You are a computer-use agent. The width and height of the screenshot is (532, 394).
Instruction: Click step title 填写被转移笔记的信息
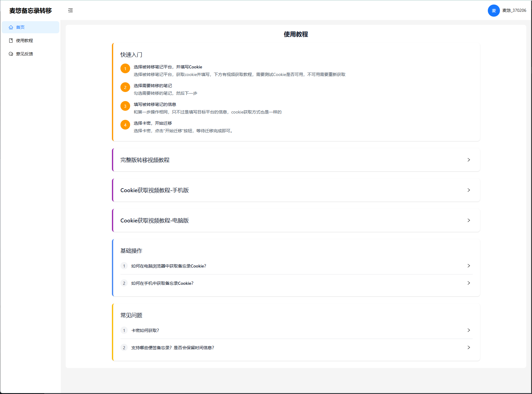155,104
